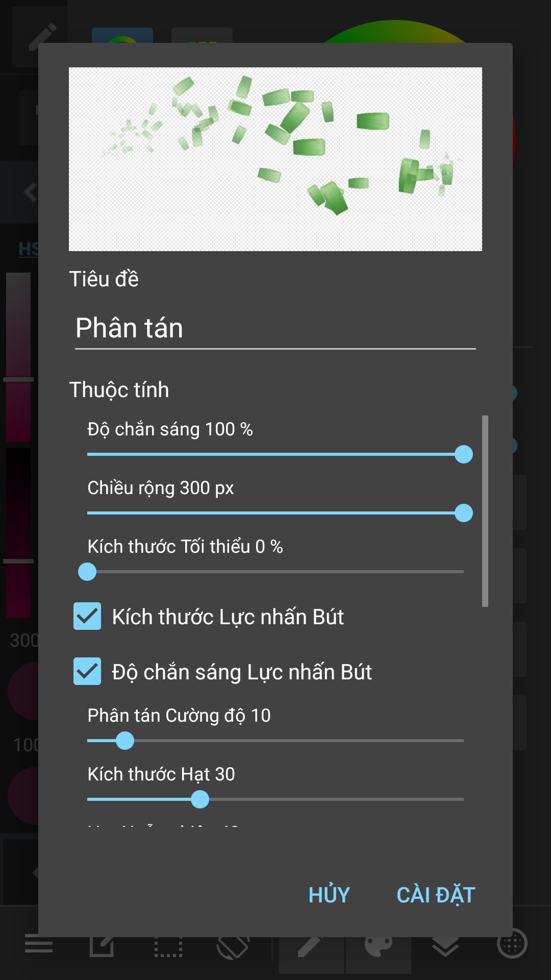Confirm with the CÀI ĐẶT button
Viewport: 551px width, 980px height.
[x=436, y=895]
